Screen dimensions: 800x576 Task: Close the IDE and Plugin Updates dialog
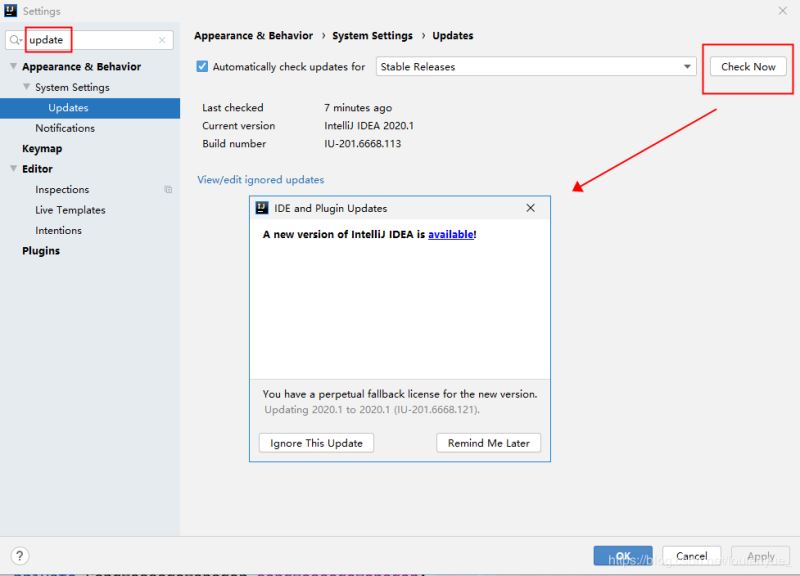530,208
